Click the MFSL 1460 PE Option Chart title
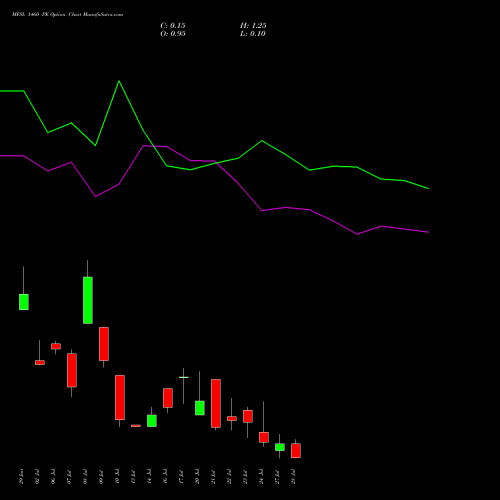 coord(67,15)
